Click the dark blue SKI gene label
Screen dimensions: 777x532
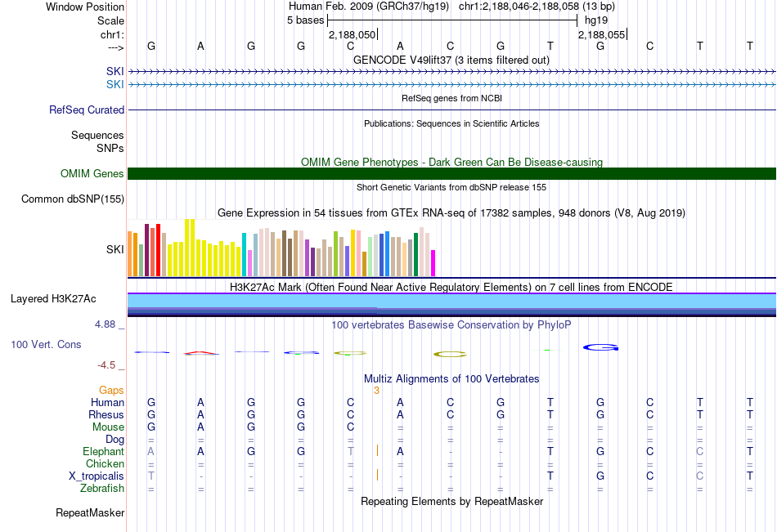pyautogui.click(x=115, y=71)
